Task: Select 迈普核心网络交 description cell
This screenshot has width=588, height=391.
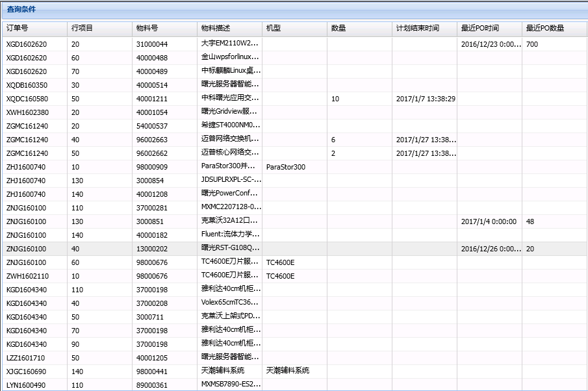Action: tap(229, 153)
